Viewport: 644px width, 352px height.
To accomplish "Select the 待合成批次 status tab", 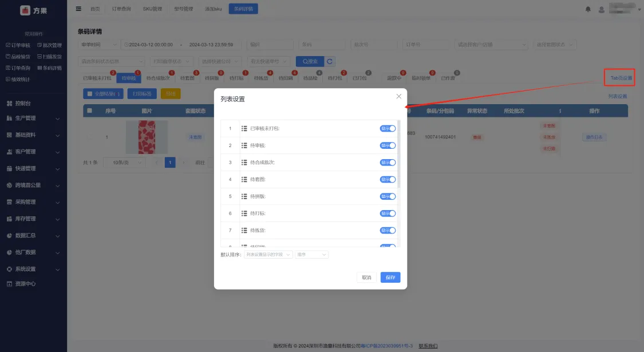I will click(x=158, y=78).
